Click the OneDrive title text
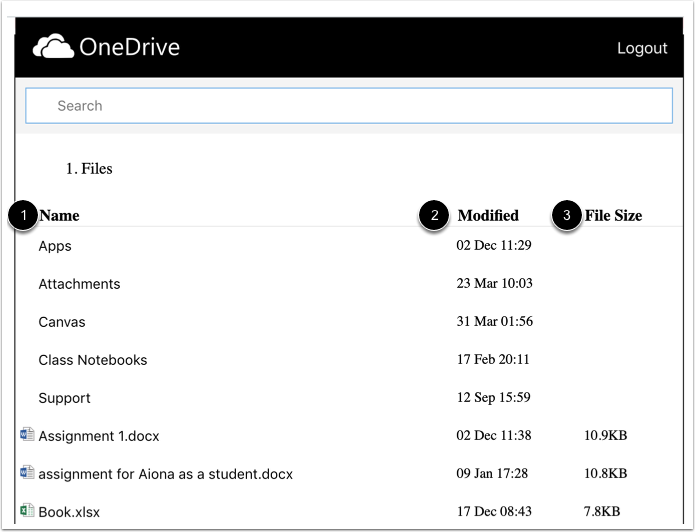 pos(129,47)
